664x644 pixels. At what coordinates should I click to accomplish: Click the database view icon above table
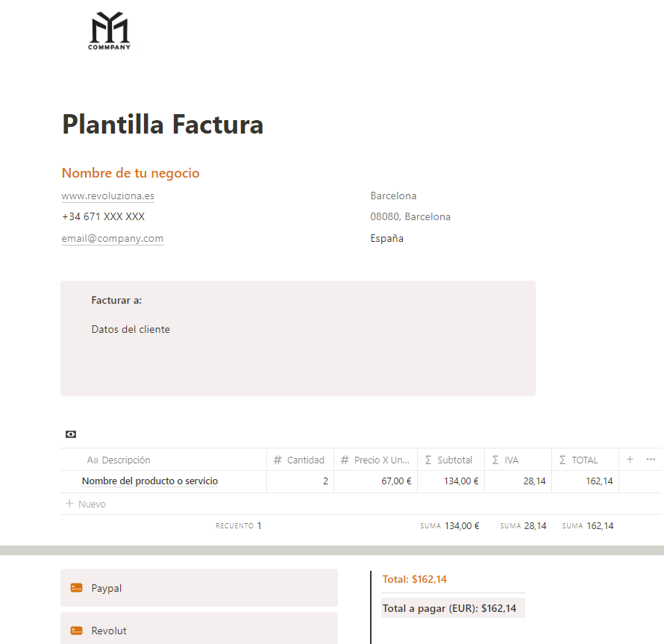tap(71, 434)
